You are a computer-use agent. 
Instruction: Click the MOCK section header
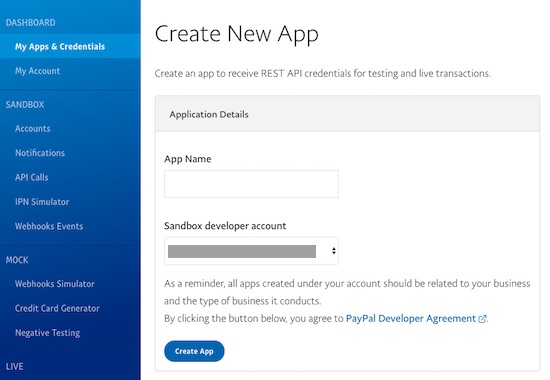17,260
